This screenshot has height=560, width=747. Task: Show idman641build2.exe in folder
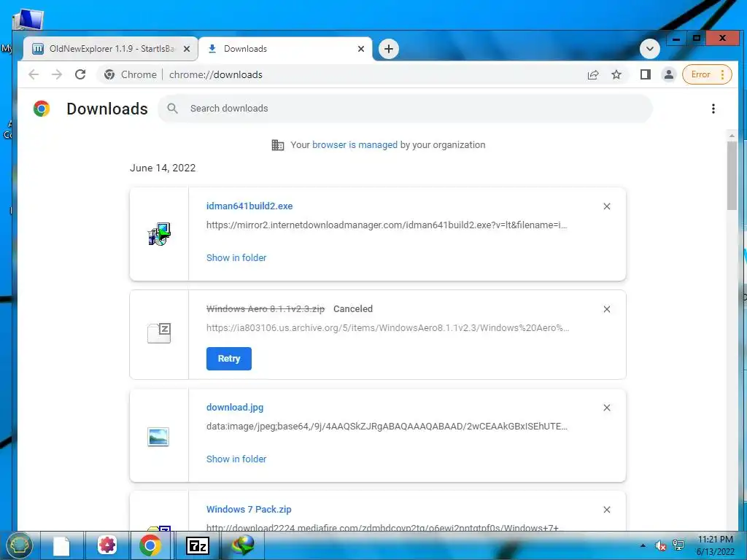click(236, 257)
